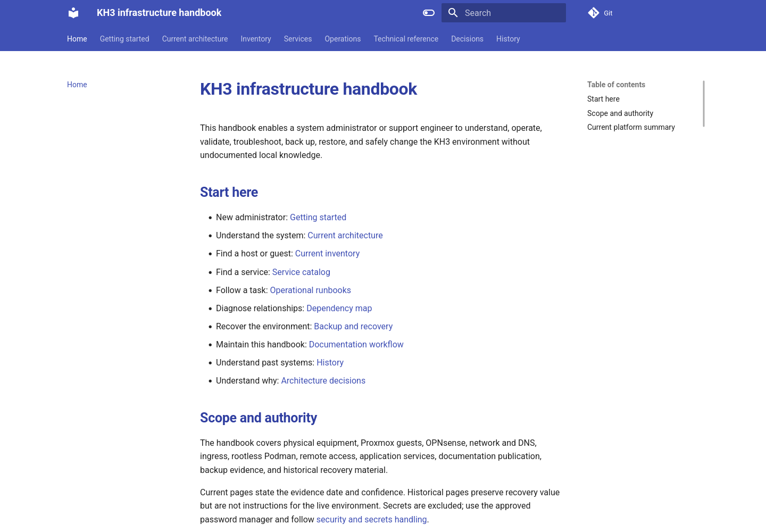Follow the Current architecture link in list
The width and height of the screenshot is (766, 532).
click(345, 235)
